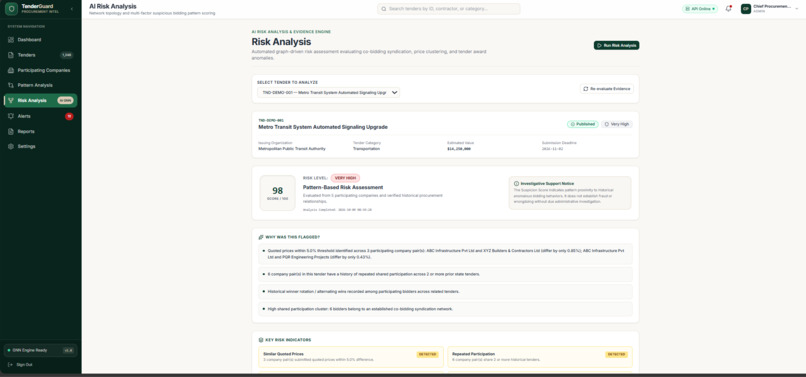Screen dimensions: 806x377
Task: Open the Reports section
Action: 40,131
